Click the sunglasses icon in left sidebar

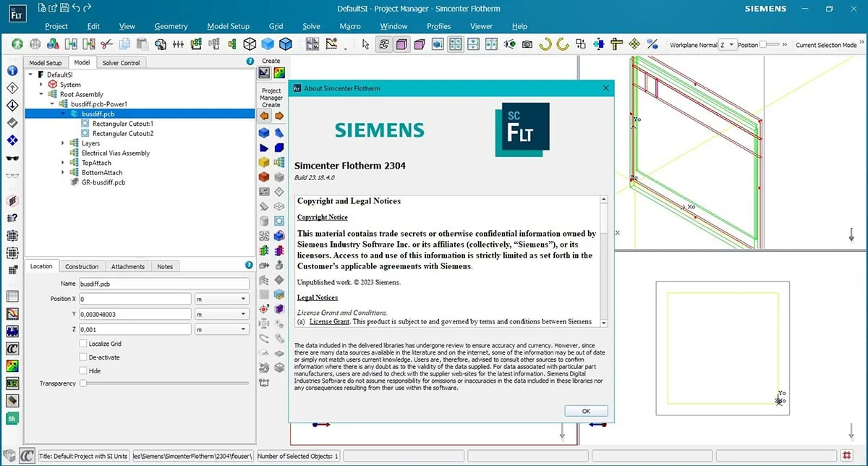coord(12,158)
